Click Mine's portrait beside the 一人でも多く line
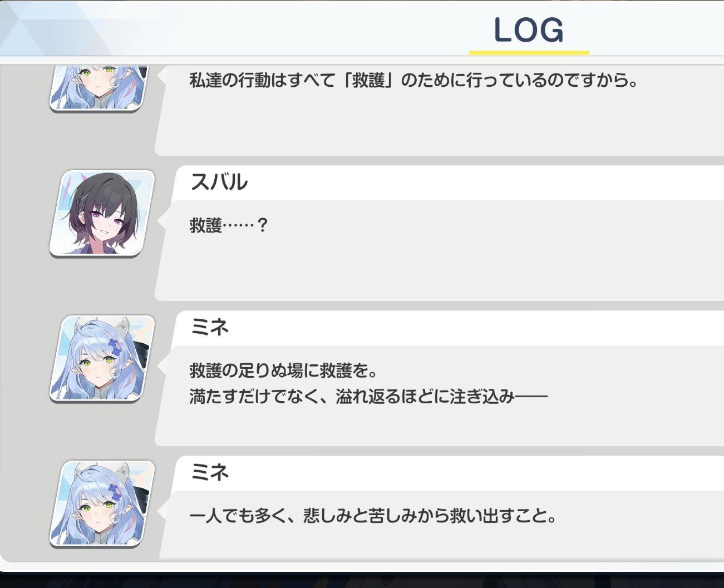This screenshot has width=724, height=588. [x=102, y=503]
